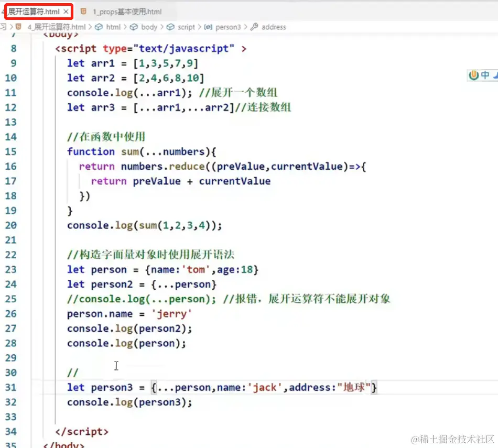Click 'console.log(person3);' on line 32

tap(129, 402)
